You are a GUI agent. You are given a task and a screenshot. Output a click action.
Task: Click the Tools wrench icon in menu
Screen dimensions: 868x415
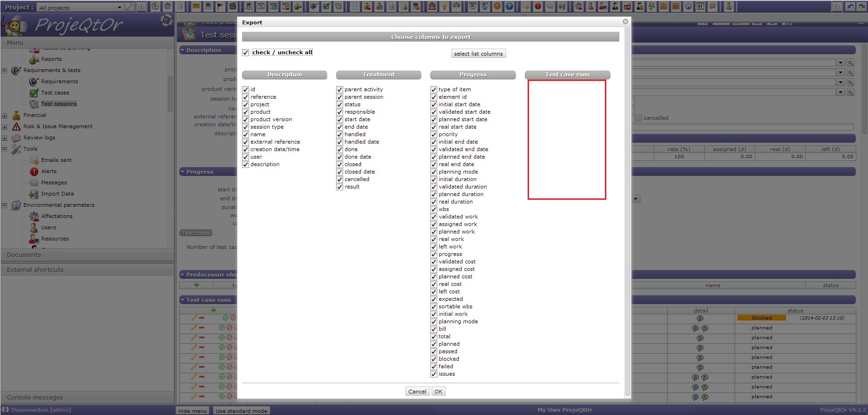point(16,149)
